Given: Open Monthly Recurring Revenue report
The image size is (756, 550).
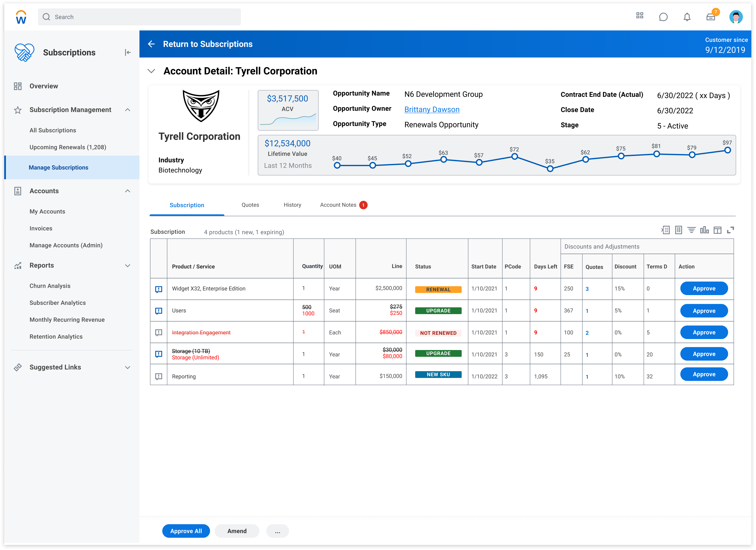Looking at the screenshot, I should pos(67,320).
